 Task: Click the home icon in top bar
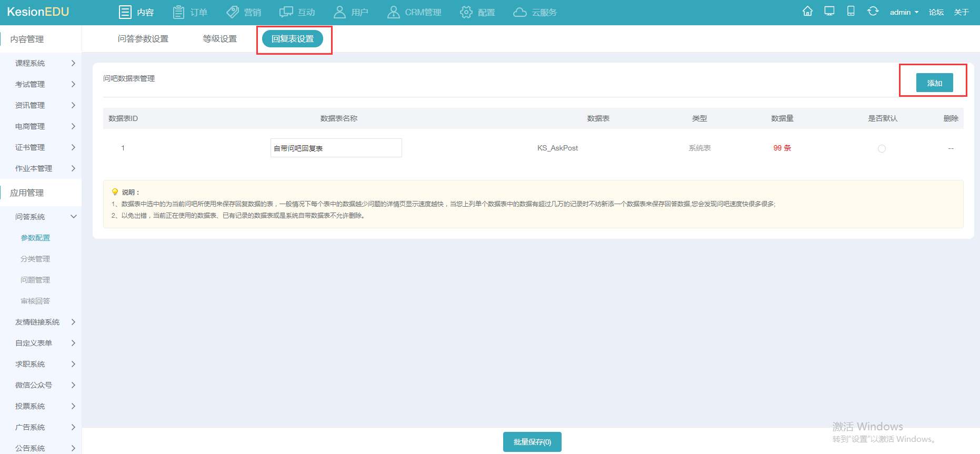click(807, 12)
